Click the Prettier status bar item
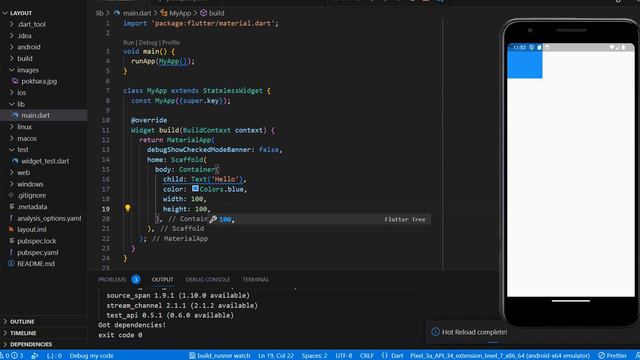 tap(612, 356)
